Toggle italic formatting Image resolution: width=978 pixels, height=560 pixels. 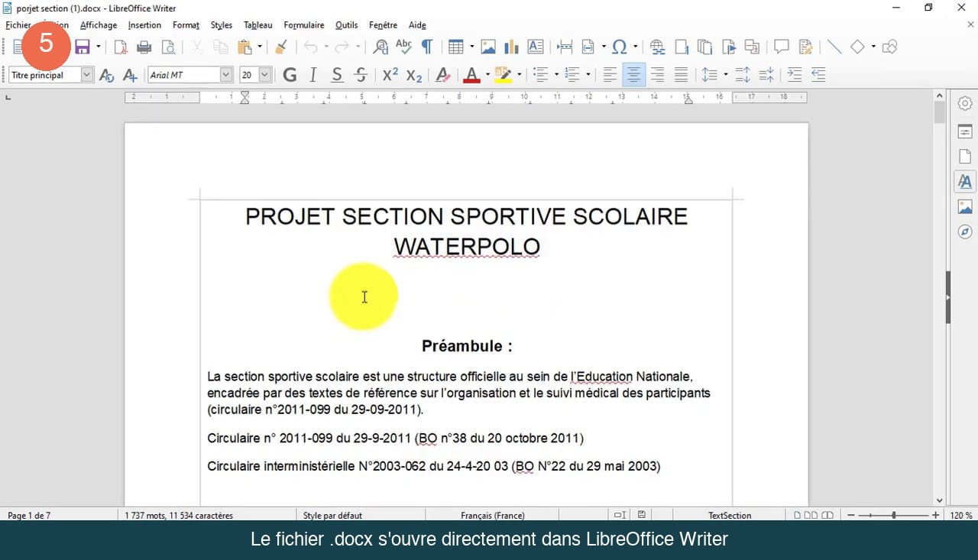point(313,75)
